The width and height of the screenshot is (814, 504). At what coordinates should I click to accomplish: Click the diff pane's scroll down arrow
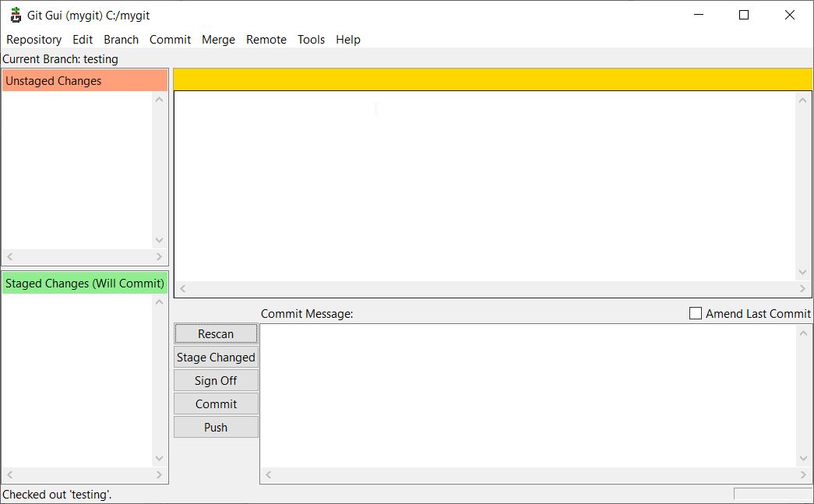click(x=803, y=273)
